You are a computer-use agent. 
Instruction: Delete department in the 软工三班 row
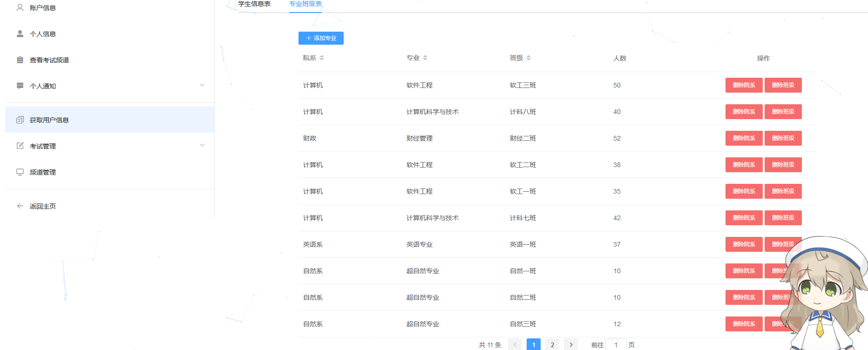[x=744, y=85]
